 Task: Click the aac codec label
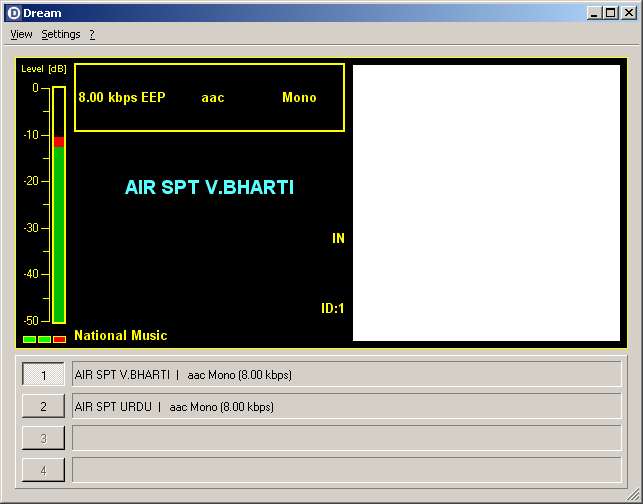[213, 98]
